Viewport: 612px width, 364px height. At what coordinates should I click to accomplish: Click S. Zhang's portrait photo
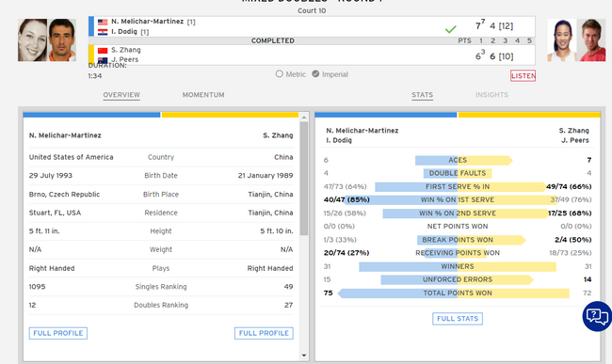pyautogui.click(x=562, y=40)
